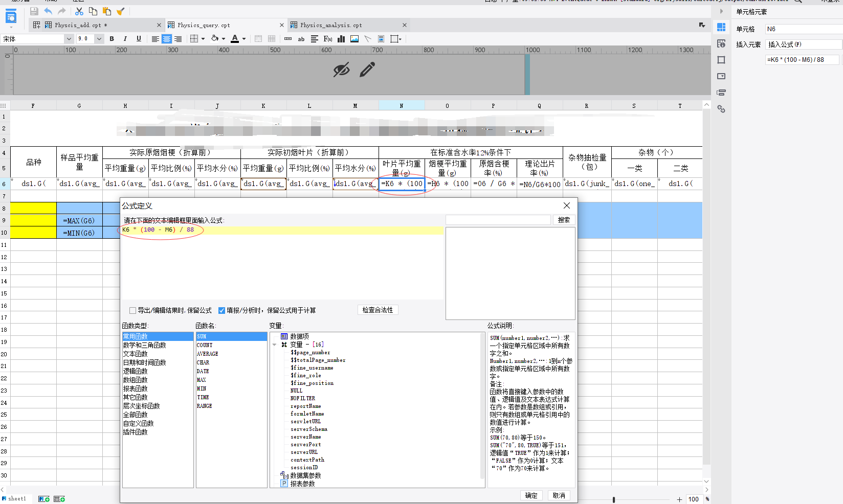Open cell element panel icon in right sidebar
Screen dimensions: 843x504
721,27
